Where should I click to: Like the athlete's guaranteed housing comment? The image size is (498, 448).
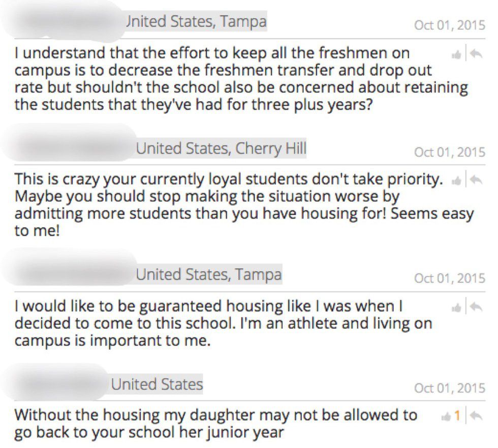tap(456, 307)
